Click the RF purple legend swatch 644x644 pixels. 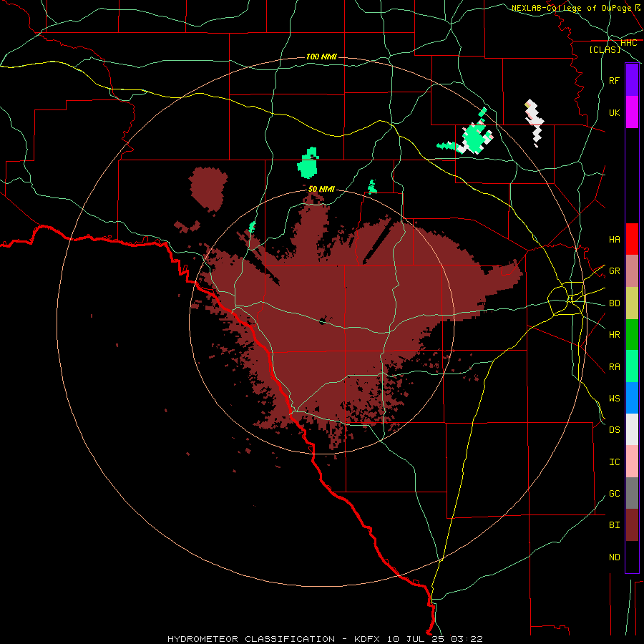(x=632, y=80)
